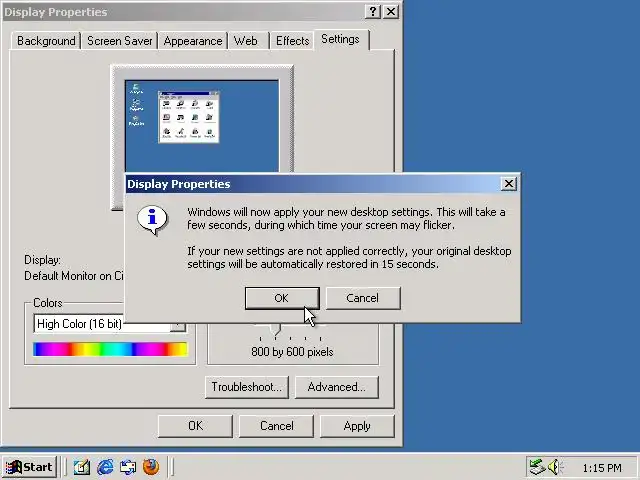Launch Firefox from the quick launch bar
Image resolution: width=640 pixels, height=480 pixels.
(151, 467)
